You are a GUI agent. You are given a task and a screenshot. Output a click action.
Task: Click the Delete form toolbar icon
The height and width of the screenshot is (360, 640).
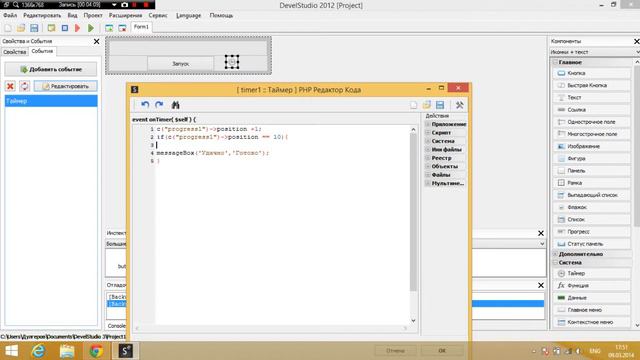point(122,28)
